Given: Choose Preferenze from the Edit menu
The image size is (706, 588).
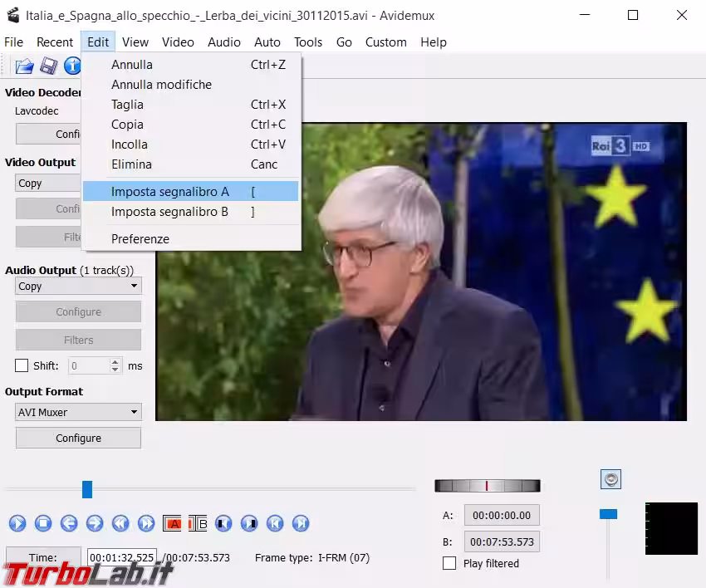Looking at the screenshot, I should pyautogui.click(x=140, y=239).
